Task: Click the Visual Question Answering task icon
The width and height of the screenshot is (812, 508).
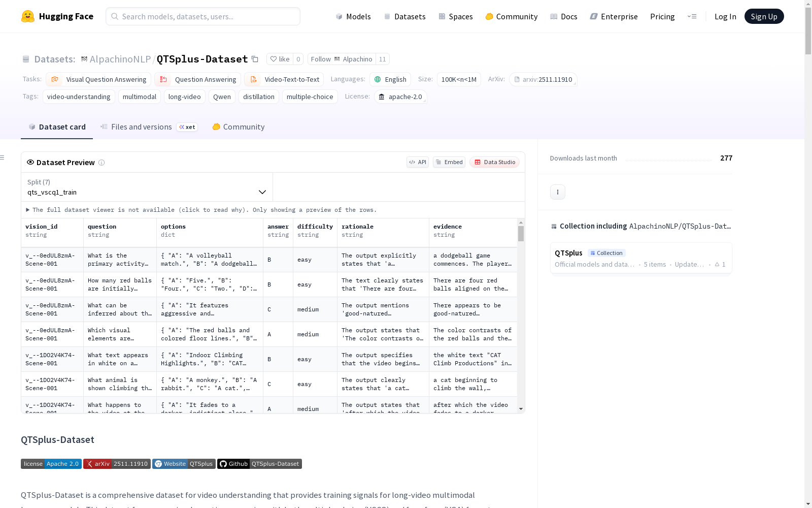Action: pos(55,79)
